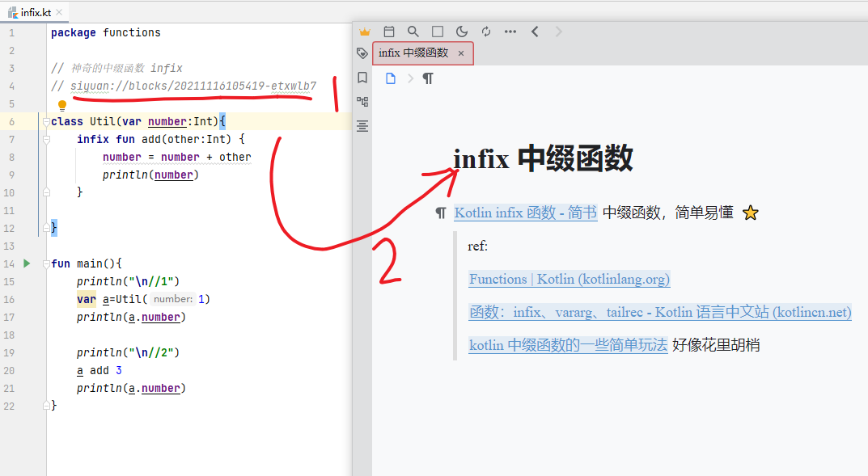Click the siyuan://blocks URL in the comment

coord(193,86)
